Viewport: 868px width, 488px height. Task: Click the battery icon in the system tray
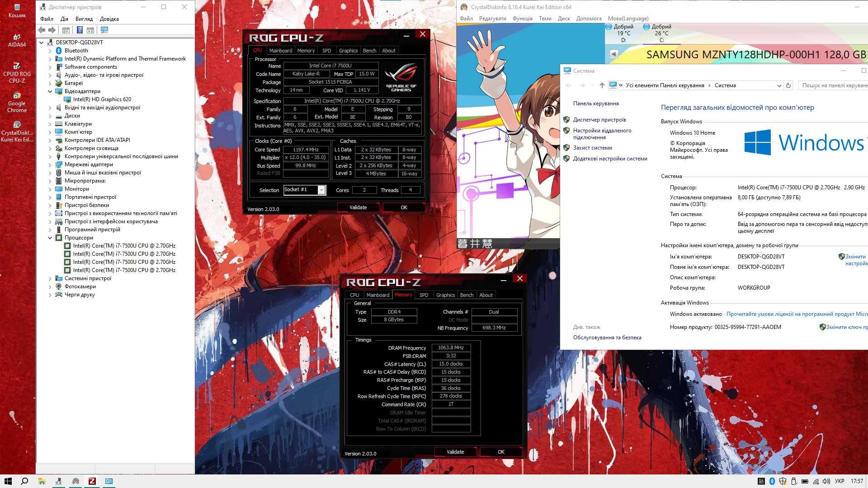(x=805, y=481)
